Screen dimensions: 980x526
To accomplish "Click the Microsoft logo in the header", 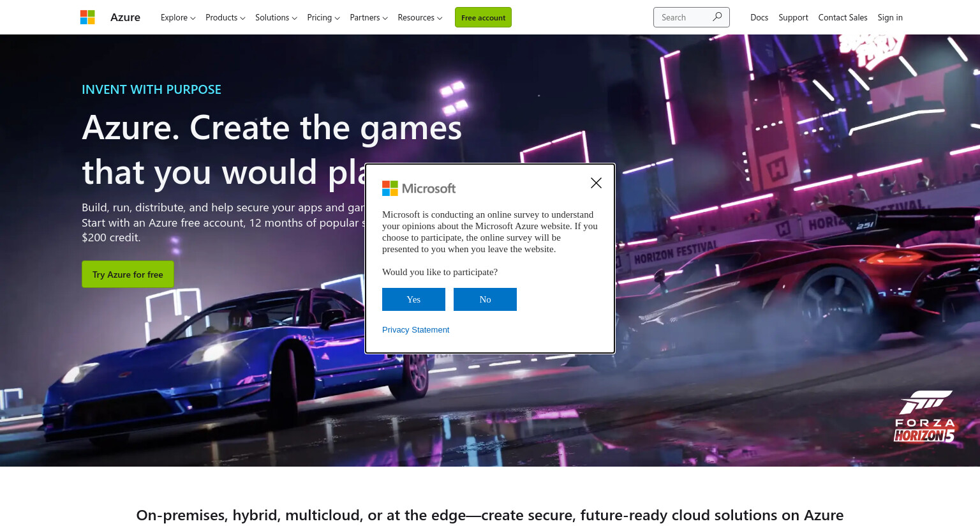I will pyautogui.click(x=87, y=17).
